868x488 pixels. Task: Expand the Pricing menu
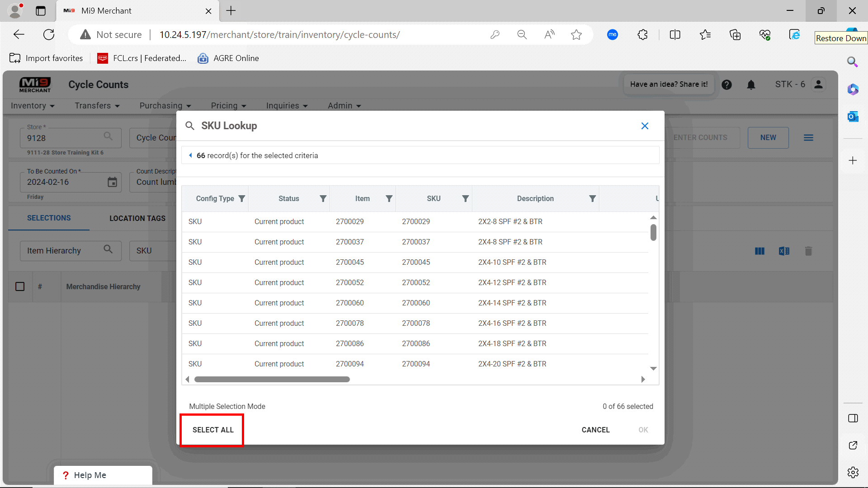point(228,106)
